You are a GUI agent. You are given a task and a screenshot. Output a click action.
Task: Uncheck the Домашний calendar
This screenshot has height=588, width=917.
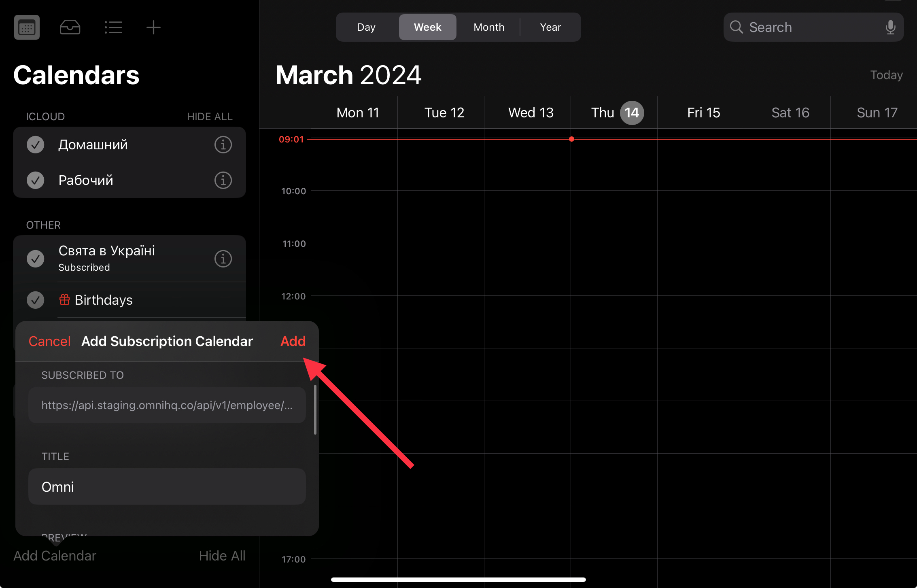36,145
